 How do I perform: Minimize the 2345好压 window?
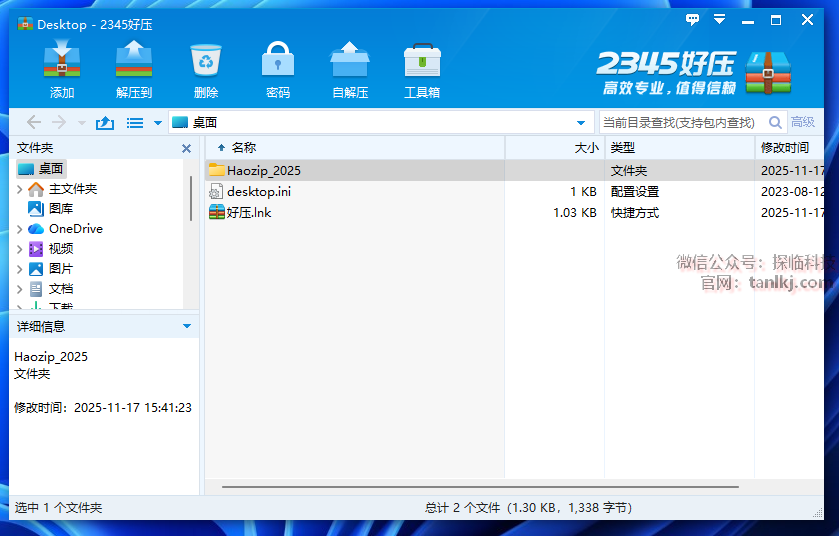(x=748, y=22)
